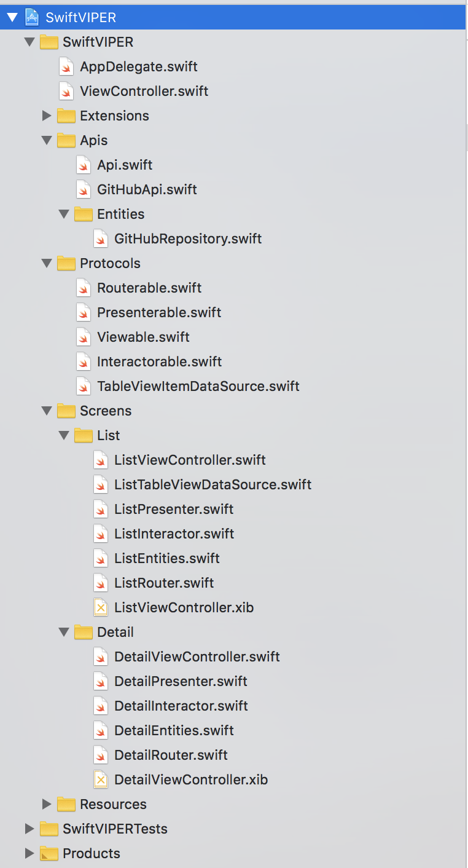Screen dimensions: 468x868
Task: Click the Entities folder icon
Action: [x=83, y=214]
